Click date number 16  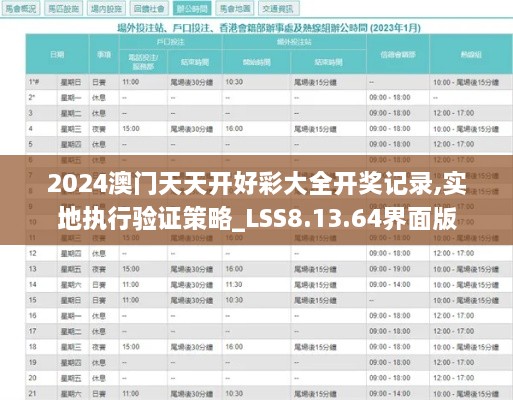32,316
